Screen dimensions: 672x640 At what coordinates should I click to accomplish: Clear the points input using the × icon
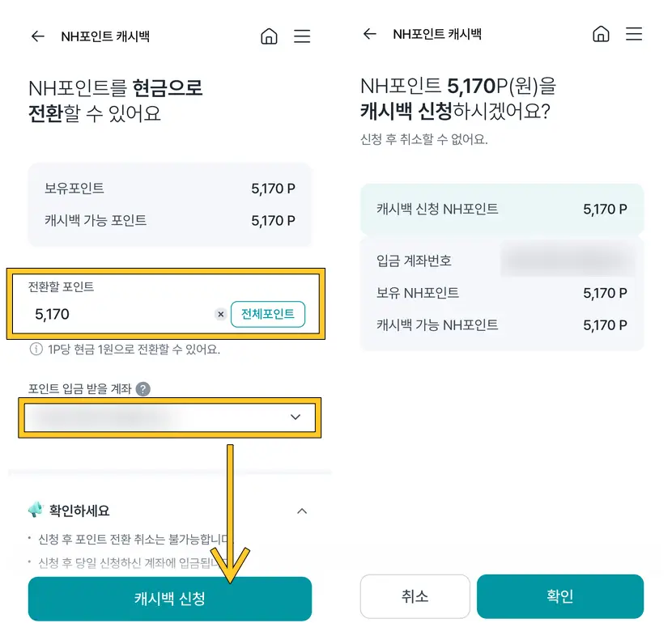coord(220,314)
